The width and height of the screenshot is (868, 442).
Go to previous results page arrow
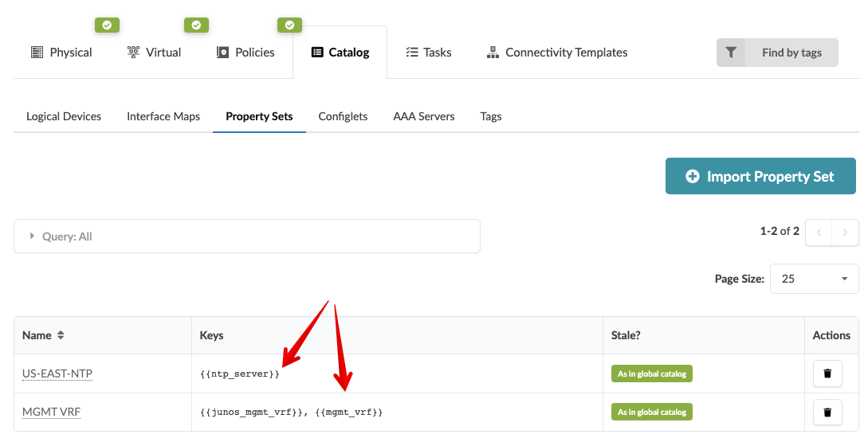tap(819, 233)
